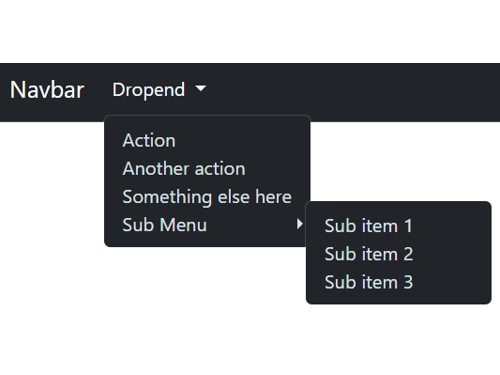Toggle the Dropend dropdown menu
Viewport: 500px width, 375px height.
point(159,90)
